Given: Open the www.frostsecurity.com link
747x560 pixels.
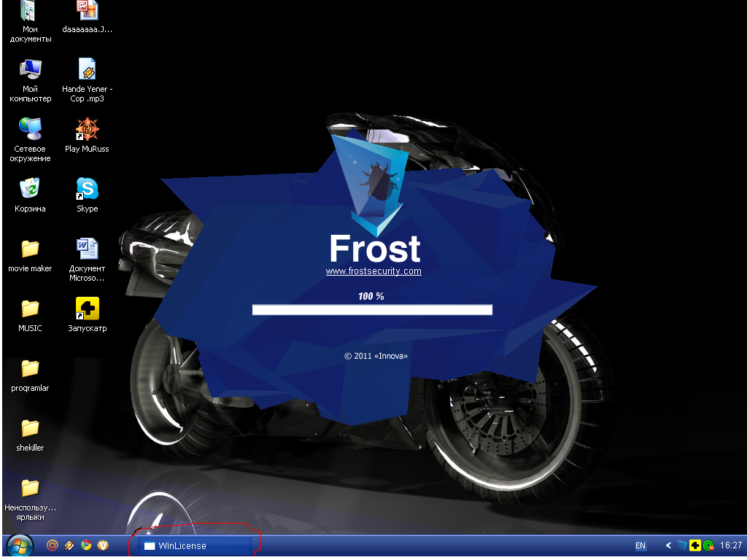Looking at the screenshot, I should click(373, 271).
